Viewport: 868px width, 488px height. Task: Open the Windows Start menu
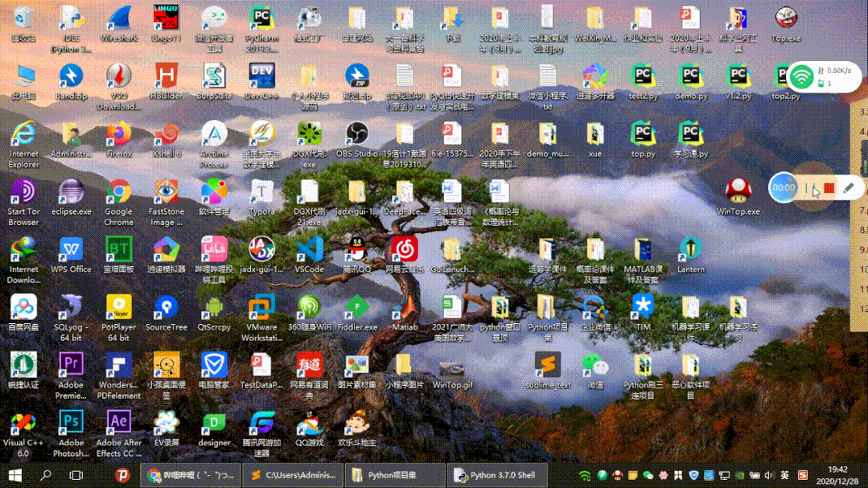click(15, 474)
